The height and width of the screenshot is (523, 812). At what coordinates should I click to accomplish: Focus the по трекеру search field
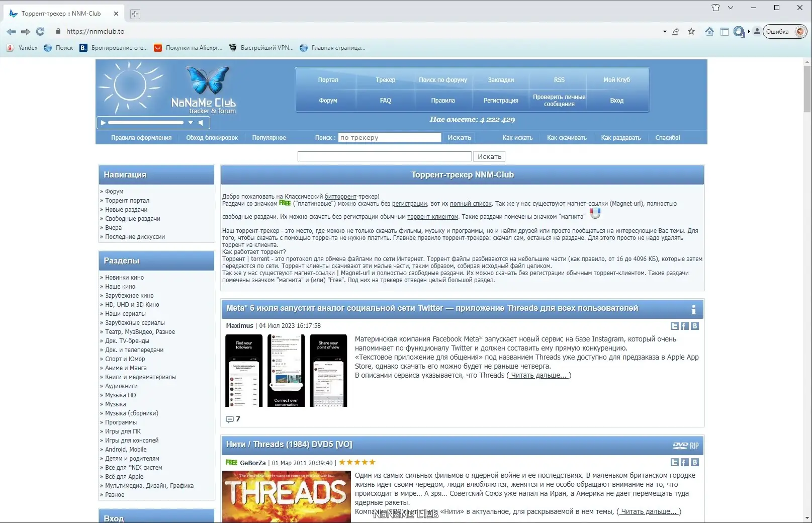click(390, 138)
